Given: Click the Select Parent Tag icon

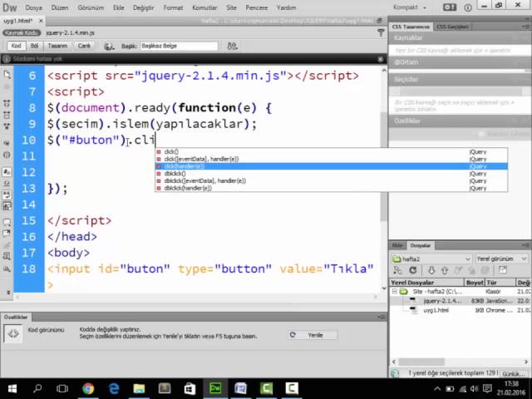Looking at the screenshot, I should pyautogui.click(x=7, y=142).
